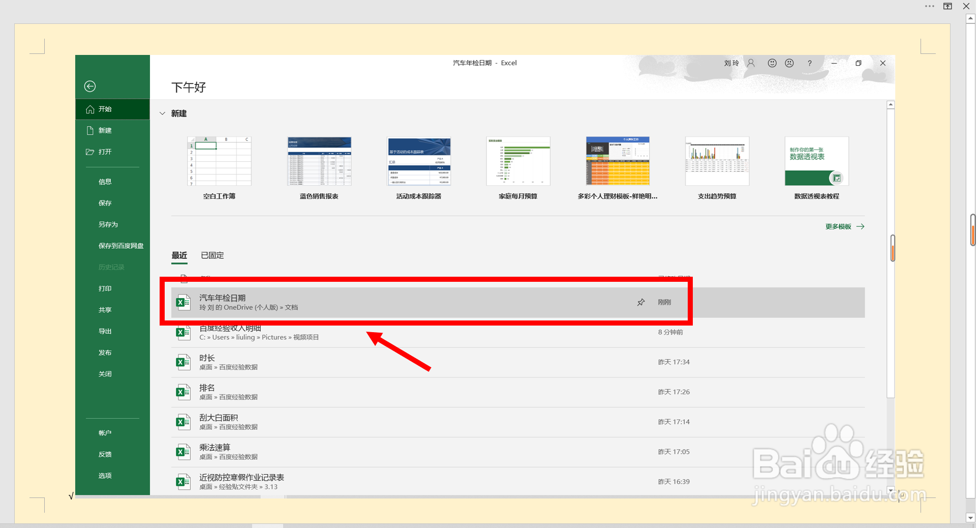Create a 空白工作簿 blank workbook
This screenshot has width=980, height=528.
point(219,168)
